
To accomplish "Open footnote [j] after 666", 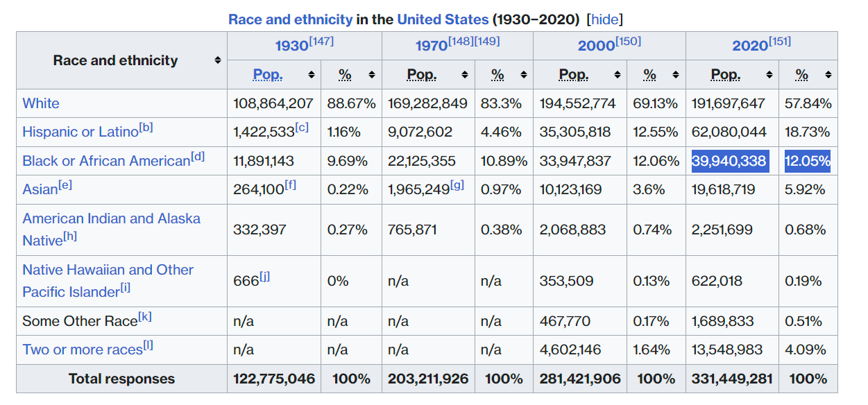I will point(265,277).
